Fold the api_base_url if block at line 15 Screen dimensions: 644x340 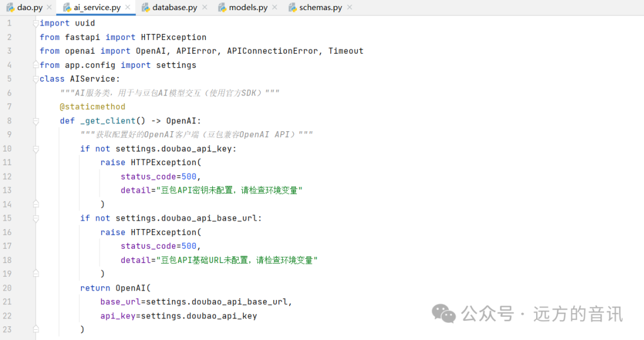click(36, 218)
